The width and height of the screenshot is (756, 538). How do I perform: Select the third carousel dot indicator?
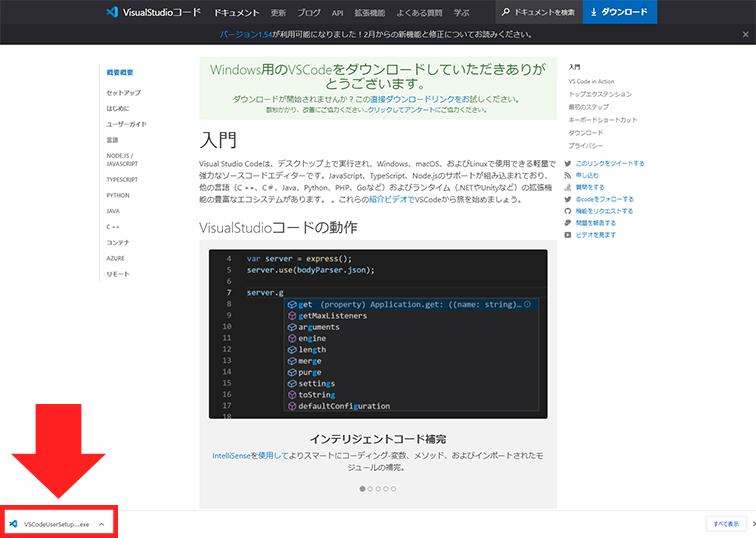(x=378, y=489)
